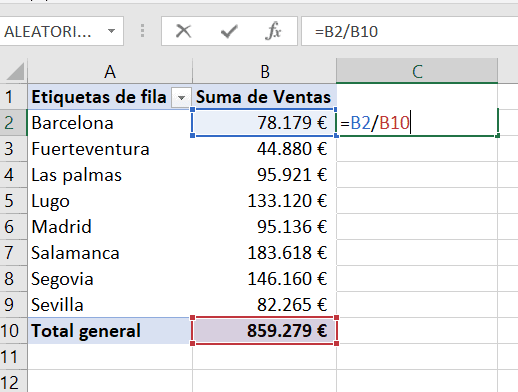Screen dimensions: 518x392
Task: Click the 859.279 € total cell
Action: coord(264,331)
